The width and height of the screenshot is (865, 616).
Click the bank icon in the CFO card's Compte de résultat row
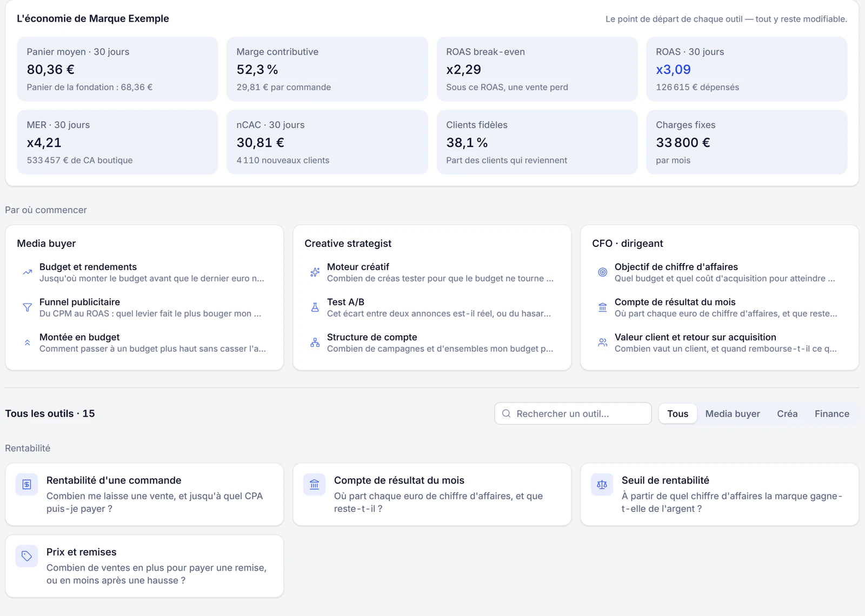point(602,307)
